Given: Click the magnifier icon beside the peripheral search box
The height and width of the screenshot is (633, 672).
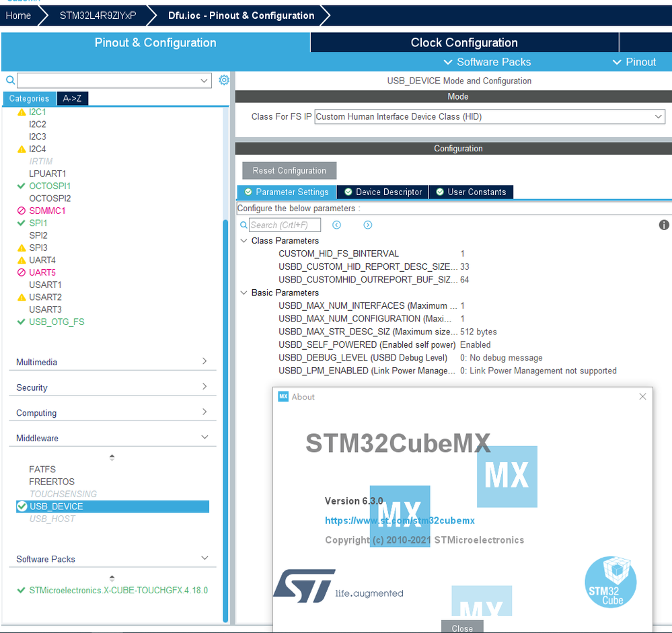Looking at the screenshot, I should (10, 80).
